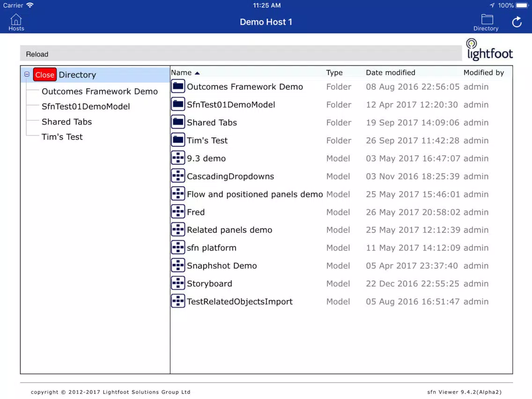532x399 pixels.
Task: Open Snaphshot Demo model name
Action: pos(222,266)
